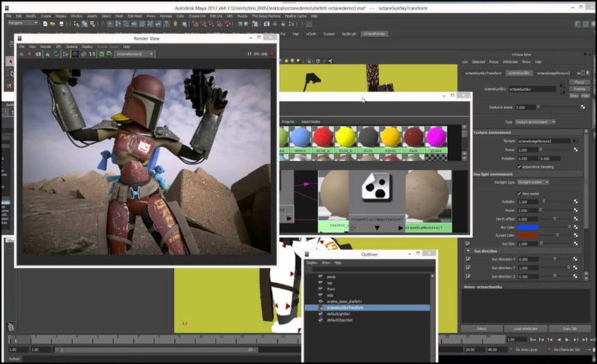The width and height of the screenshot is (597, 364).
Task: Click the Radius in scene map checker icon
Action: (x=583, y=107)
